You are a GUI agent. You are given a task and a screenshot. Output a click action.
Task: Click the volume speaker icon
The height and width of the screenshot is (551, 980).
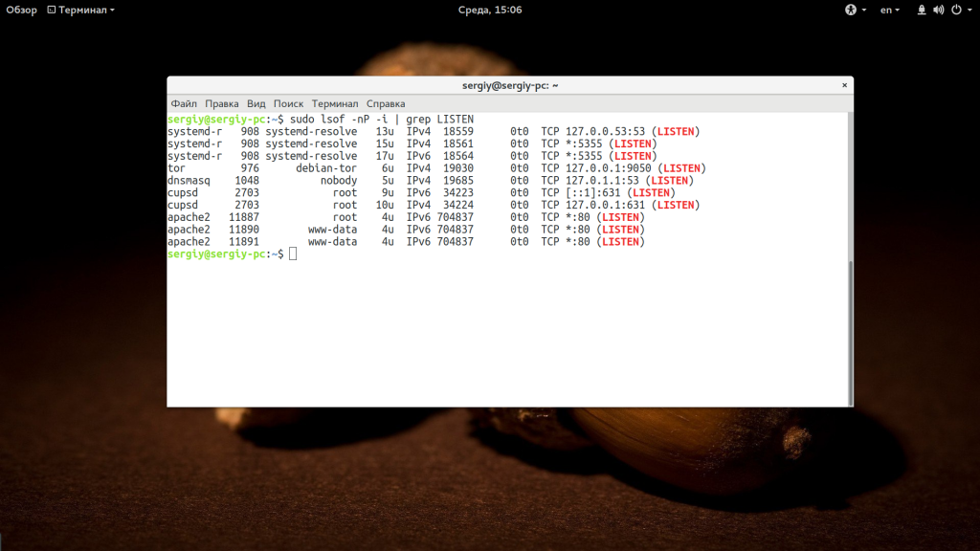[938, 10]
